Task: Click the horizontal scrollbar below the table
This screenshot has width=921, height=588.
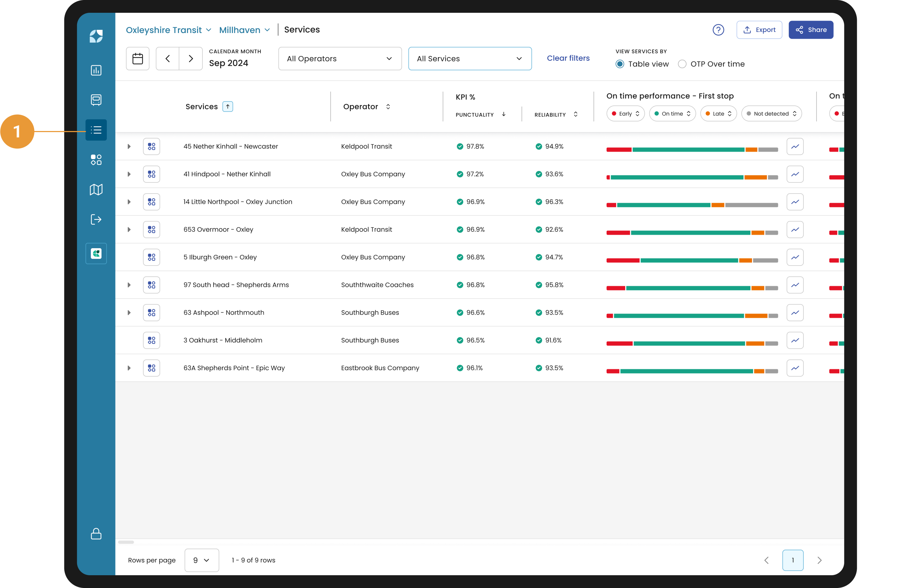Action: pyautogui.click(x=126, y=542)
